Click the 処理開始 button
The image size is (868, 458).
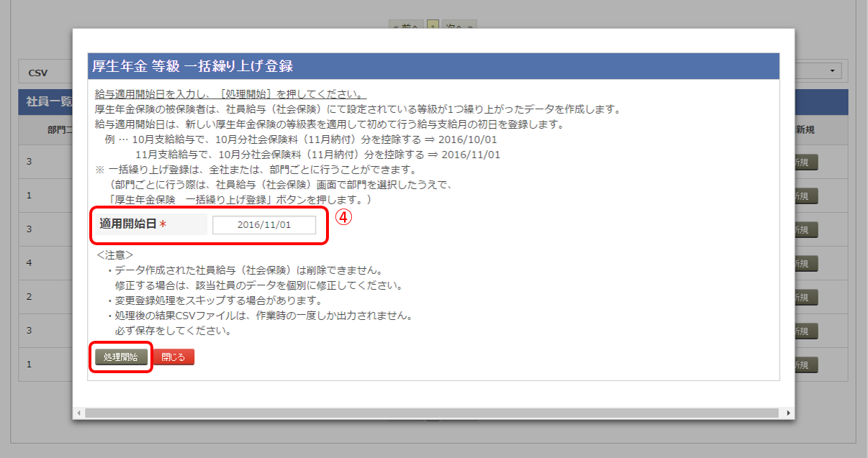[x=121, y=357]
